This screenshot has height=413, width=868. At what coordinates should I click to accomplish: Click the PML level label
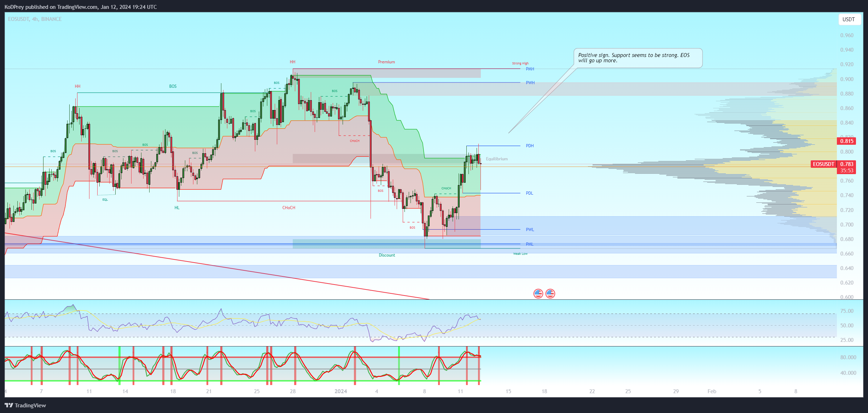pos(529,244)
